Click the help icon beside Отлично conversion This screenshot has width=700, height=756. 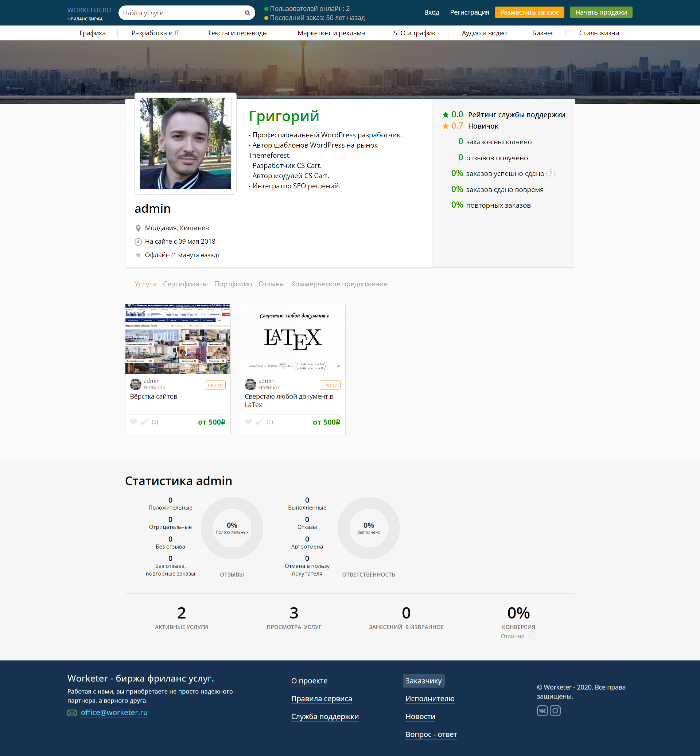[532, 636]
